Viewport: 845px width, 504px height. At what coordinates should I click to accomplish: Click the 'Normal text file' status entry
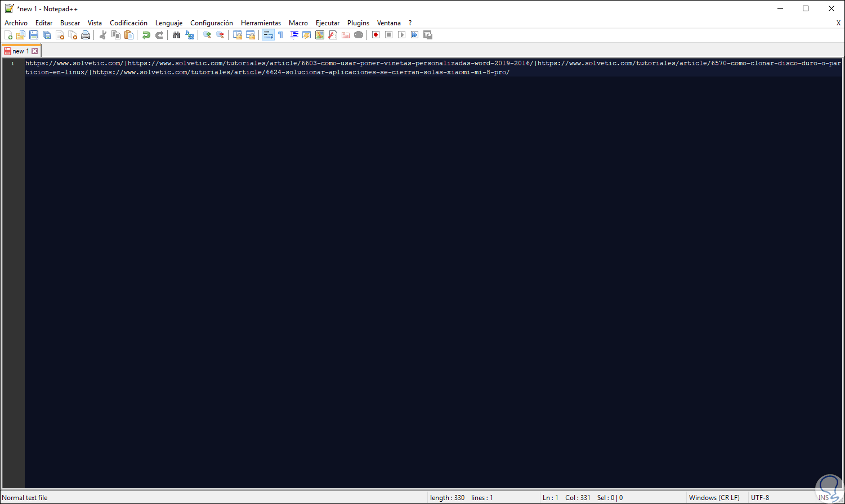(25, 498)
